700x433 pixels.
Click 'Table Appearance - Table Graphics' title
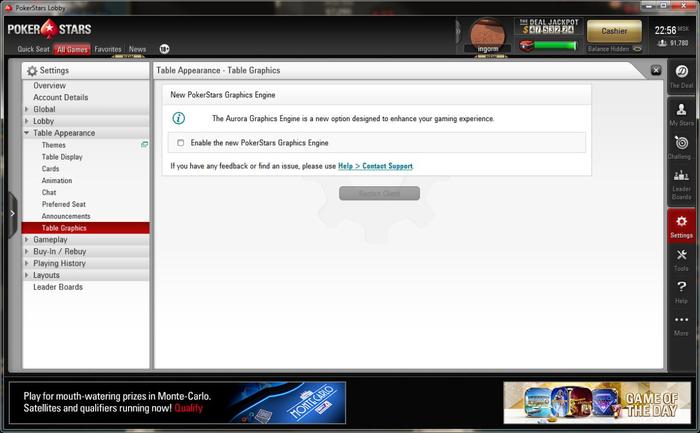pos(218,70)
